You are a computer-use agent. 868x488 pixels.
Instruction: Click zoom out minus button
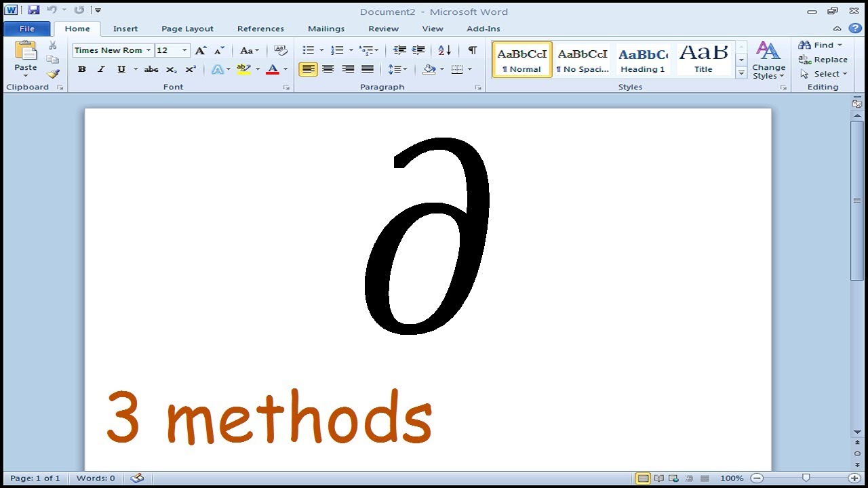tap(757, 479)
